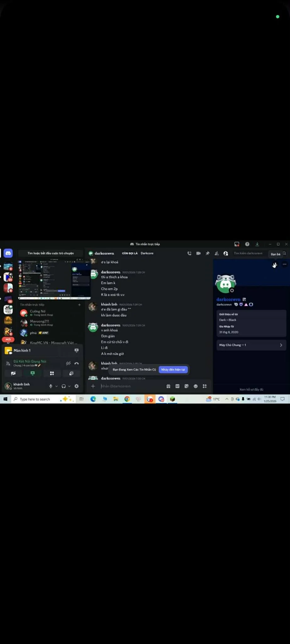
Task: Open the apps icon in message bar
Action: pyautogui.click(x=205, y=386)
